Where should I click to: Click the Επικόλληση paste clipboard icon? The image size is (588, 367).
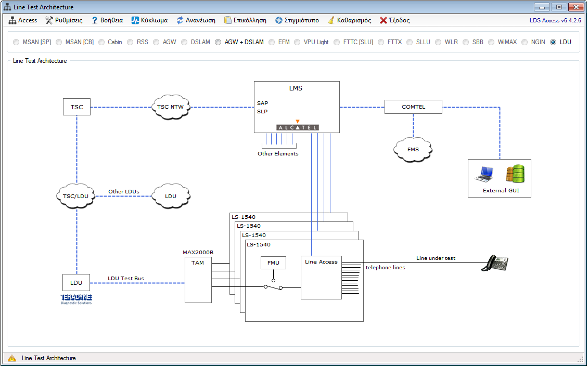click(x=228, y=20)
